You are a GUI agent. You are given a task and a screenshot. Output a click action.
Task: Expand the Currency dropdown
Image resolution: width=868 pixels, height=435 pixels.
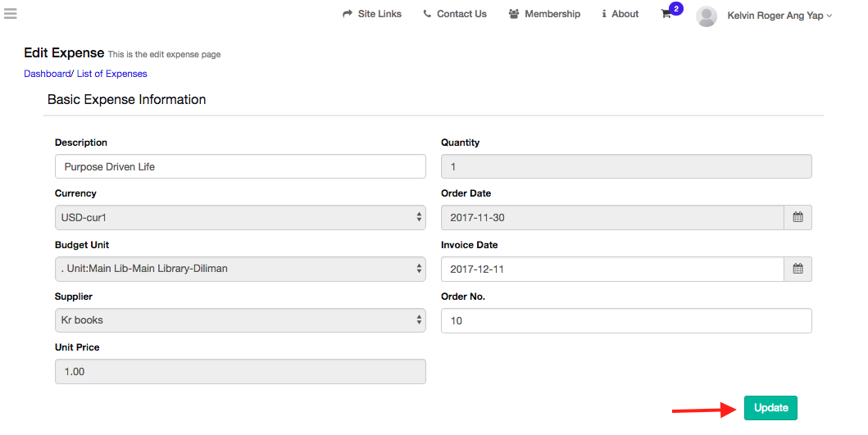(x=240, y=218)
